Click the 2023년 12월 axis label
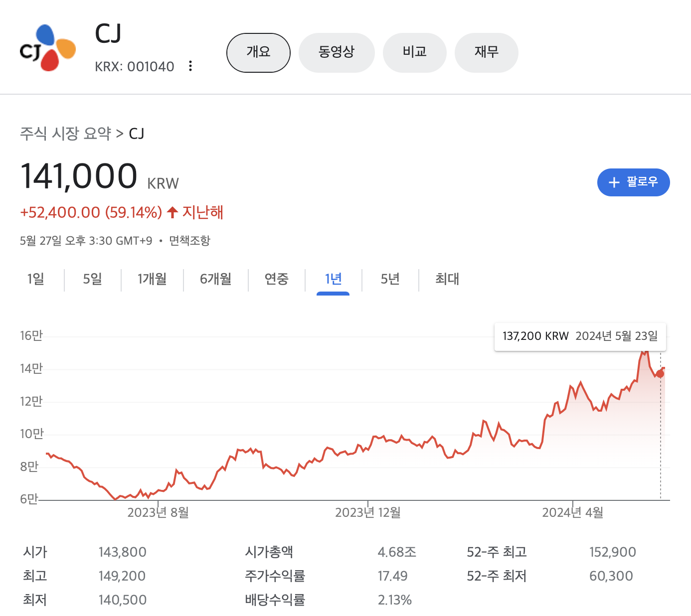The image size is (691, 616). pos(368,512)
